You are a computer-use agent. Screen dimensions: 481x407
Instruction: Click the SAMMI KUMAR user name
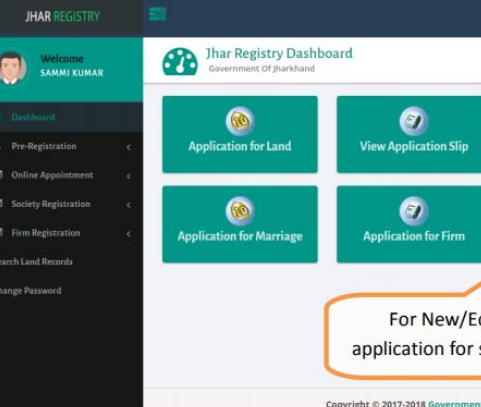tap(72, 73)
